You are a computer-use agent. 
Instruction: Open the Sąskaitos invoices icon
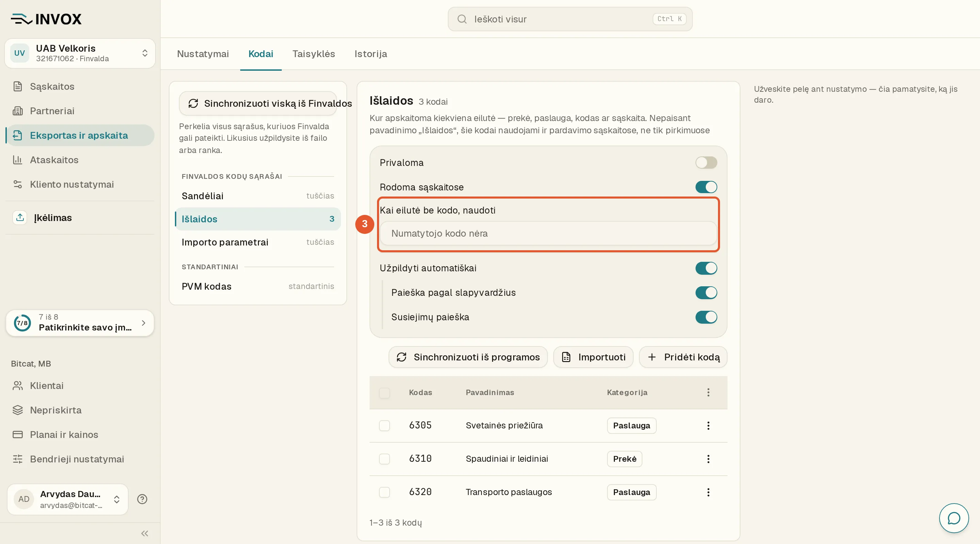pyautogui.click(x=17, y=86)
